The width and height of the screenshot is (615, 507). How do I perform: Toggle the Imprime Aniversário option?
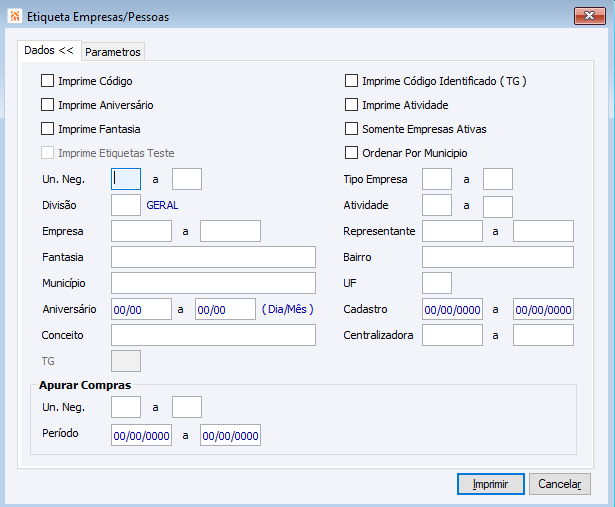pyautogui.click(x=48, y=105)
